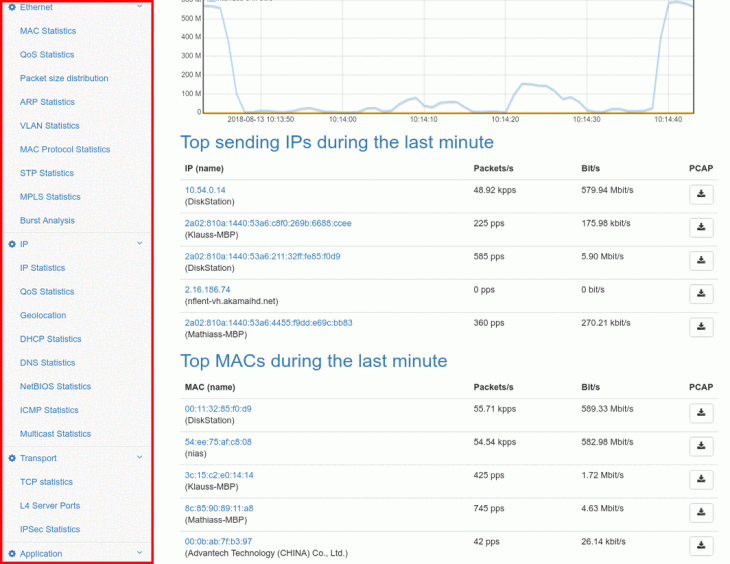The height and width of the screenshot is (564, 730).
Task: Select L4 Server Ports menu item
Action: click(x=50, y=506)
